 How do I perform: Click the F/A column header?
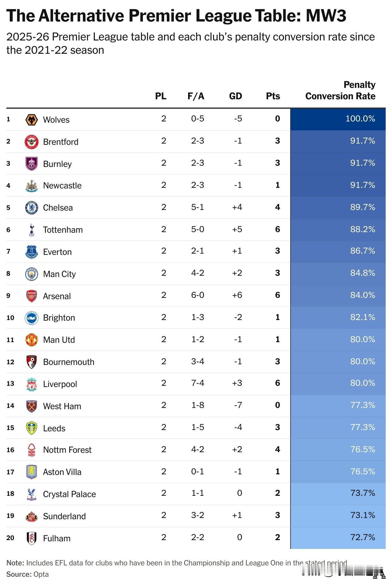[x=196, y=96]
